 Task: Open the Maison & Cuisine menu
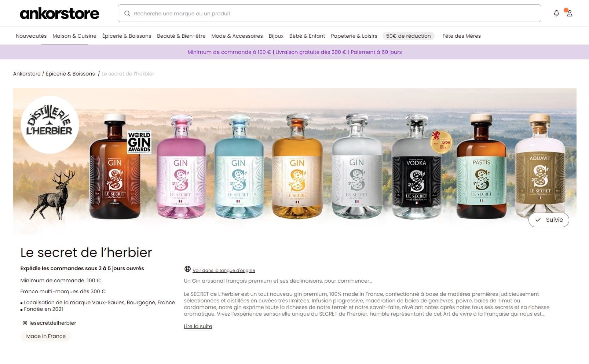74,36
